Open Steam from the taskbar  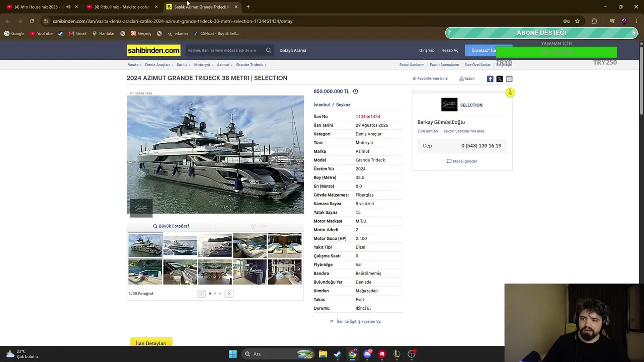tap(338, 354)
